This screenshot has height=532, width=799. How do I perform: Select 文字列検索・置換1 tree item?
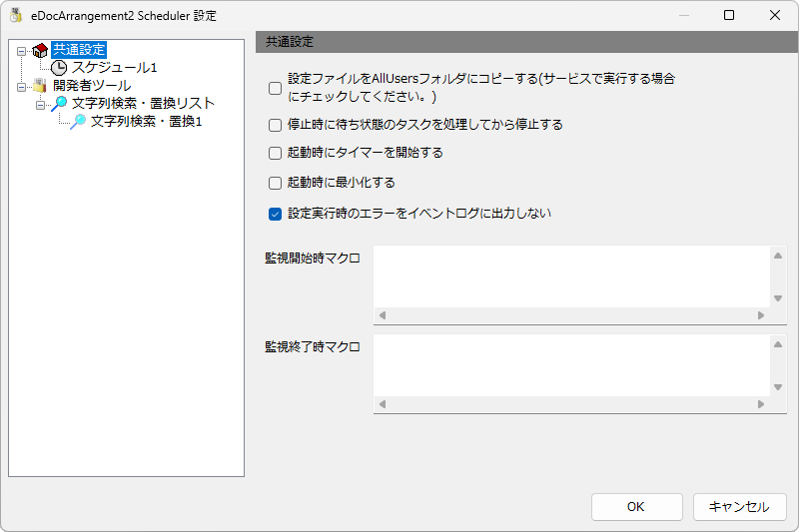146,121
